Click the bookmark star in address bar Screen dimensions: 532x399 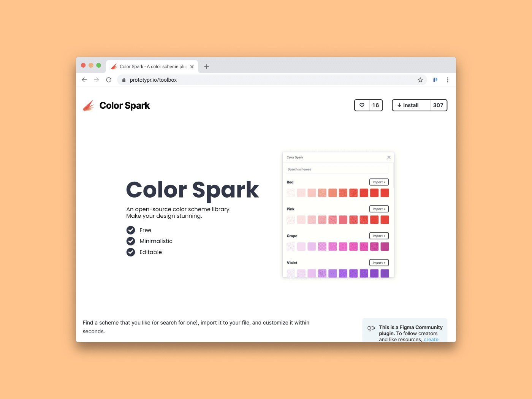[x=420, y=80]
